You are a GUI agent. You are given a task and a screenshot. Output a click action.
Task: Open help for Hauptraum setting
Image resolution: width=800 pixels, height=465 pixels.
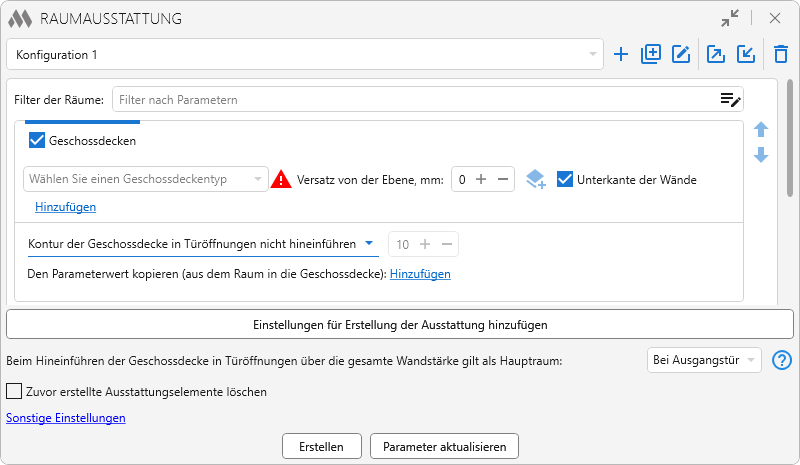coord(782,360)
